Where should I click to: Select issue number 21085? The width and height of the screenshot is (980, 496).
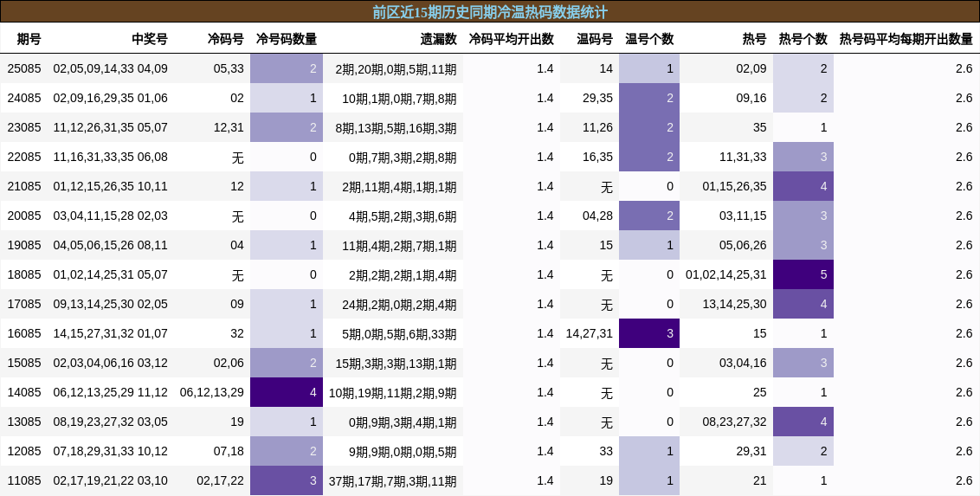click(x=24, y=186)
